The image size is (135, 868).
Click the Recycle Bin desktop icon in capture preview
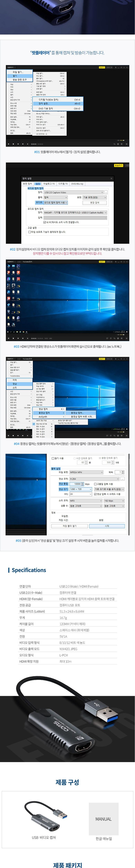pos(9,266)
